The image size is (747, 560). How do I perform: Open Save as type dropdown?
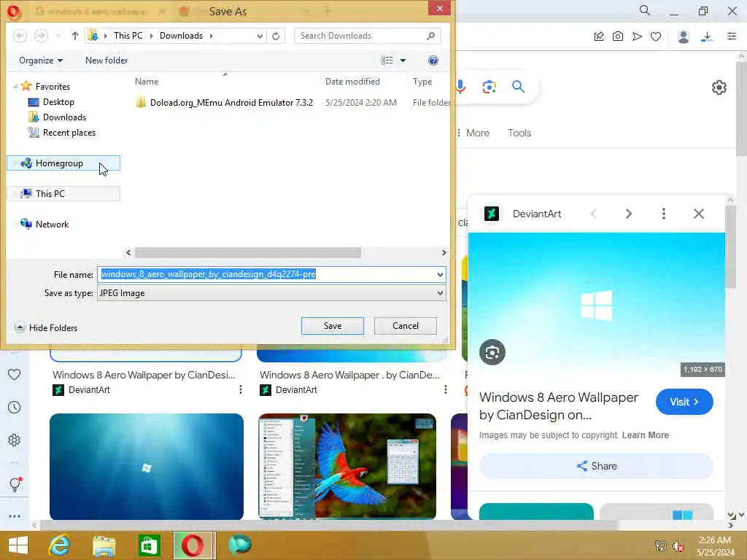[x=440, y=293]
